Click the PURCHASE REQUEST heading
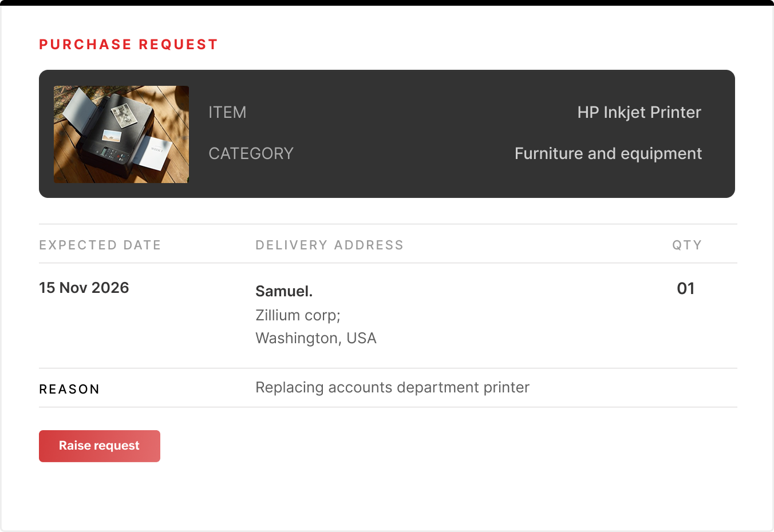 point(128,44)
